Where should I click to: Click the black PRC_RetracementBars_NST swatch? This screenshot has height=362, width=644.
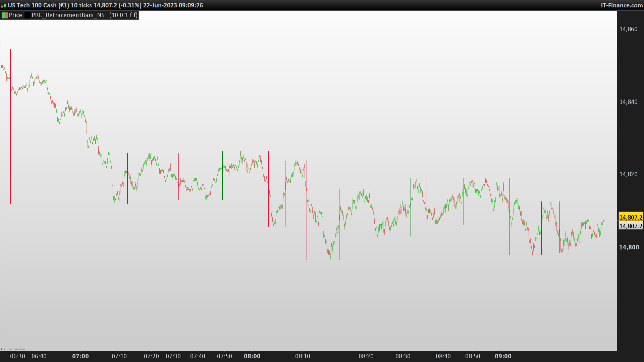pyautogui.click(x=28, y=15)
